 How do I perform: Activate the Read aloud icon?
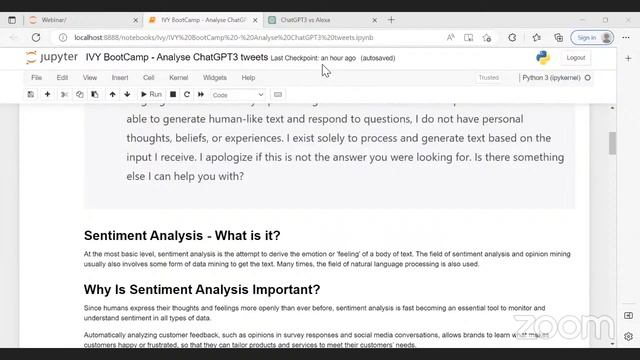tap(451, 38)
